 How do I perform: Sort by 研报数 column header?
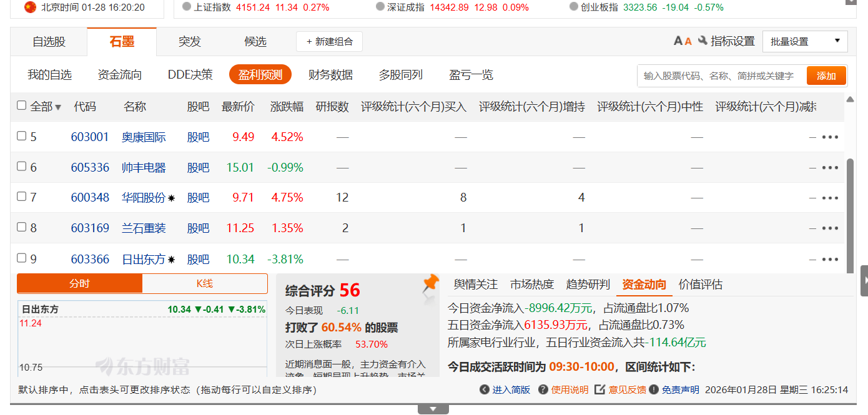[x=332, y=107]
